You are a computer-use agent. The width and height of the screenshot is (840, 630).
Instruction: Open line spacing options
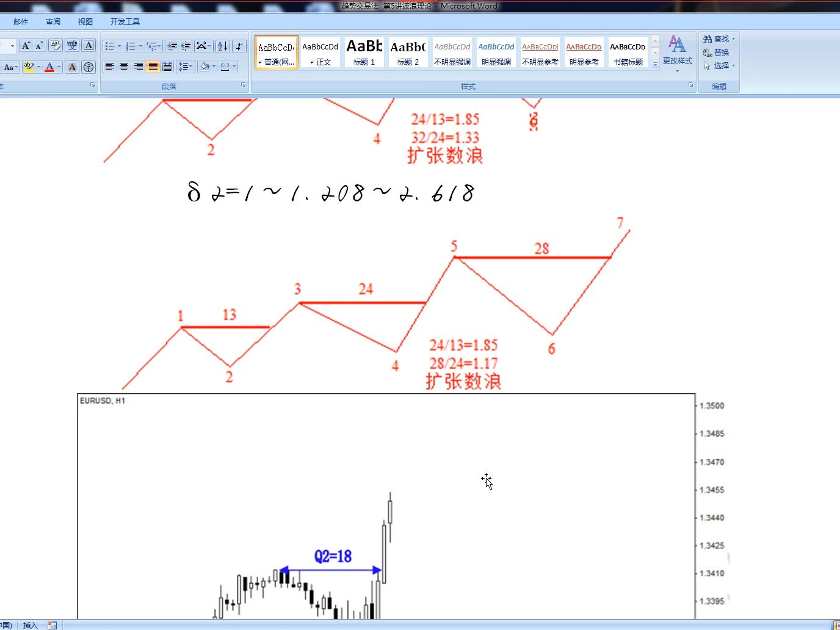click(x=186, y=67)
